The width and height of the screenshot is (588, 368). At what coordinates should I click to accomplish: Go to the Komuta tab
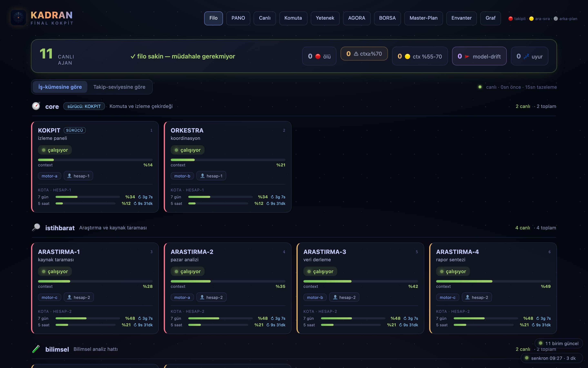pyautogui.click(x=293, y=18)
